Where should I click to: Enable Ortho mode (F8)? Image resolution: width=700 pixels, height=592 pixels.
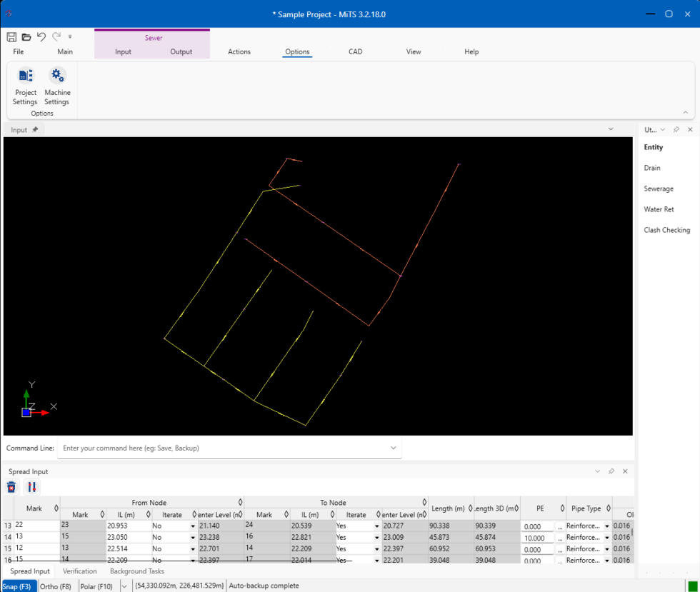(56, 586)
